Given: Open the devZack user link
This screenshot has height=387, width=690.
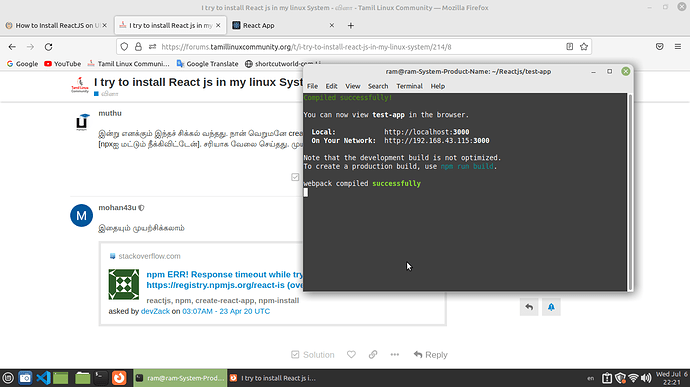Looking at the screenshot, I should coord(155,311).
